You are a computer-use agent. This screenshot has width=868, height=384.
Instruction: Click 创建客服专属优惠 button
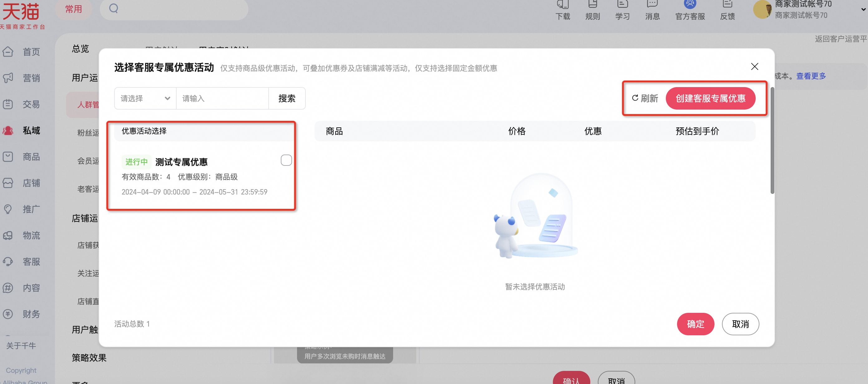coord(710,98)
